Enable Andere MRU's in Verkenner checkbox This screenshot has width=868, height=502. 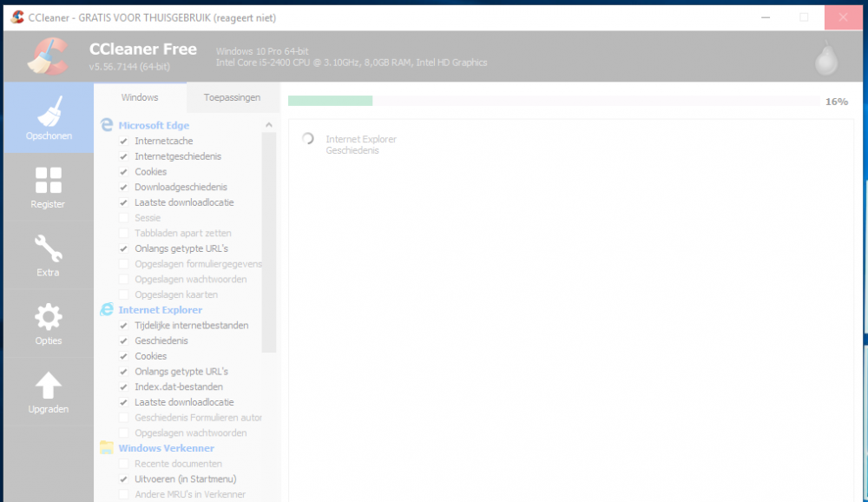point(123,494)
